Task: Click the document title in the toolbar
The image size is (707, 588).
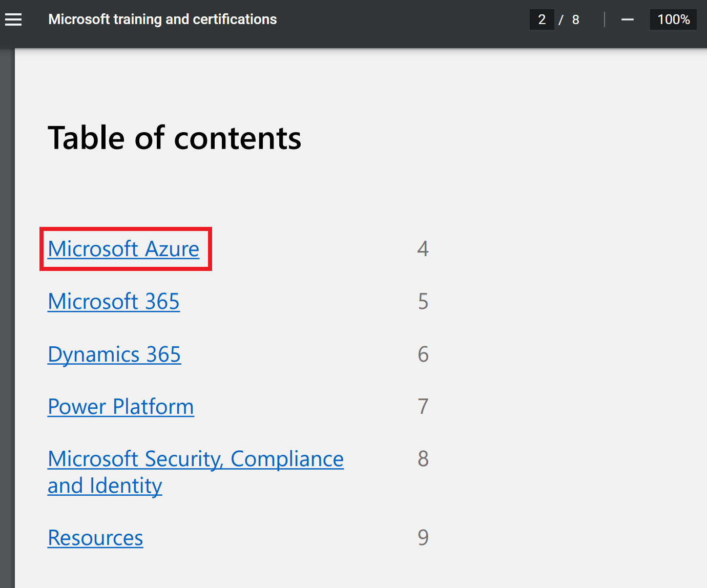Action: coord(162,19)
